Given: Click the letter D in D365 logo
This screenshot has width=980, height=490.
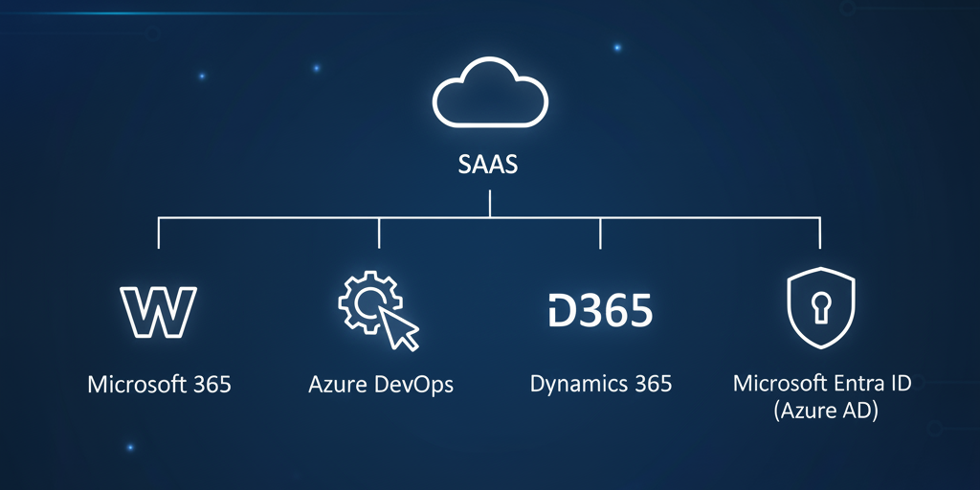Looking at the screenshot, I should 559,312.
